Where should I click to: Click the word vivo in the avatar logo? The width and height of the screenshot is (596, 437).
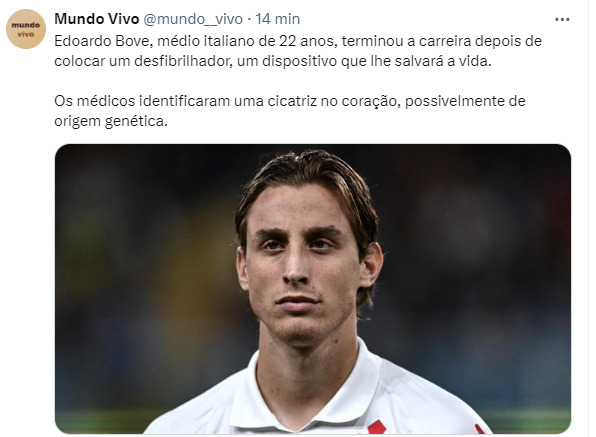tap(25, 34)
